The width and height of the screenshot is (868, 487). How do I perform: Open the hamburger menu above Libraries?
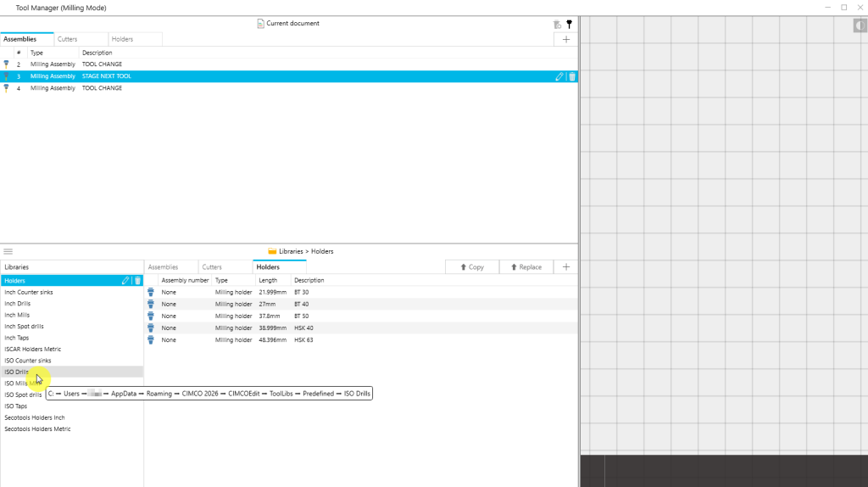coord(8,251)
